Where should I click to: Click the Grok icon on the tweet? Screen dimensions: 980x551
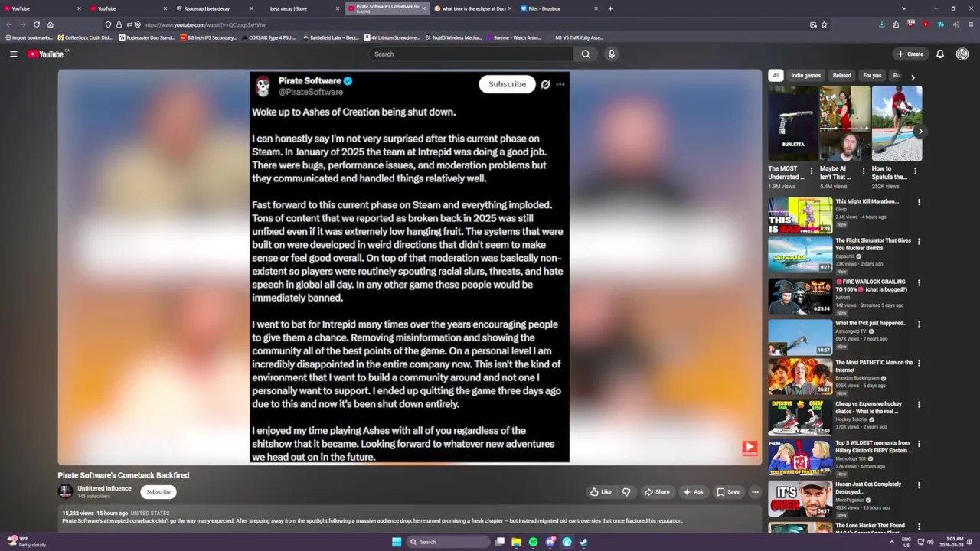pyautogui.click(x=545, y=84)
